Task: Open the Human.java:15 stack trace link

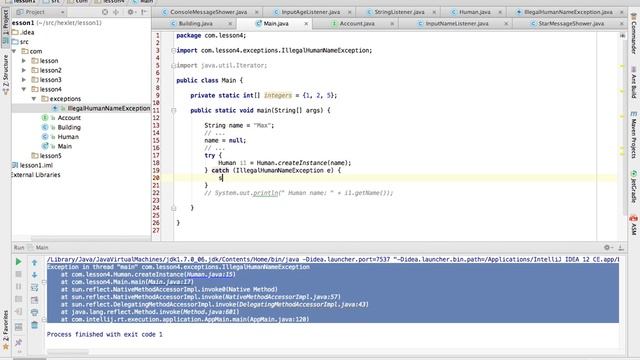Action: [x=210, y=274]
